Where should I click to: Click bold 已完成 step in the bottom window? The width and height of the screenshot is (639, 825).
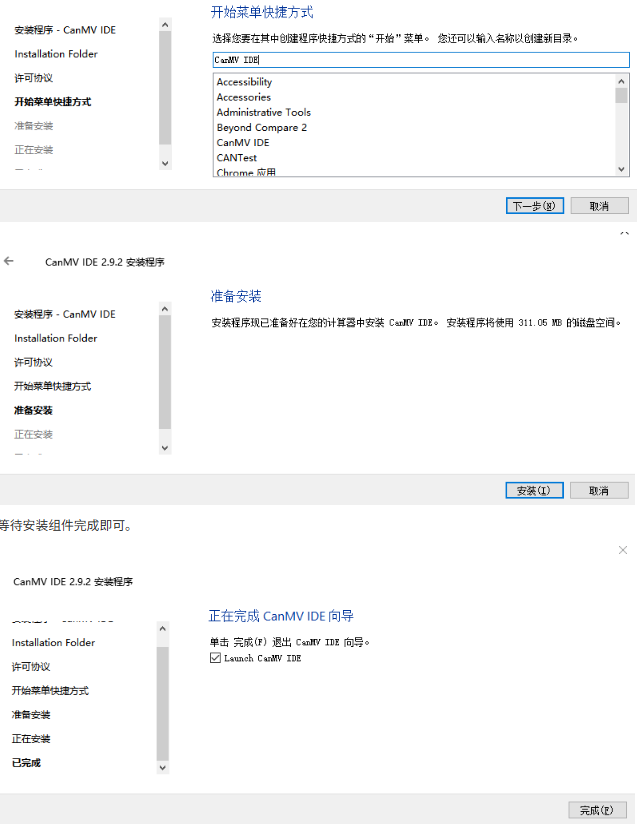click(x=26, y=763)
